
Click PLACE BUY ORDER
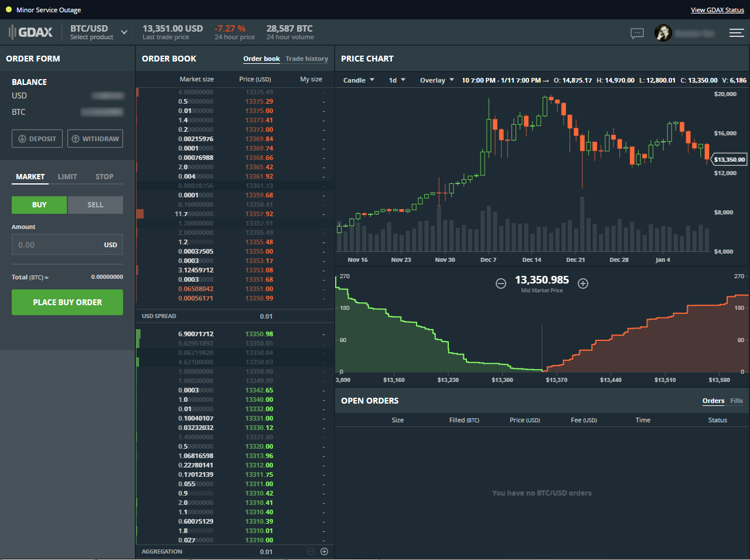coord(67,302)
